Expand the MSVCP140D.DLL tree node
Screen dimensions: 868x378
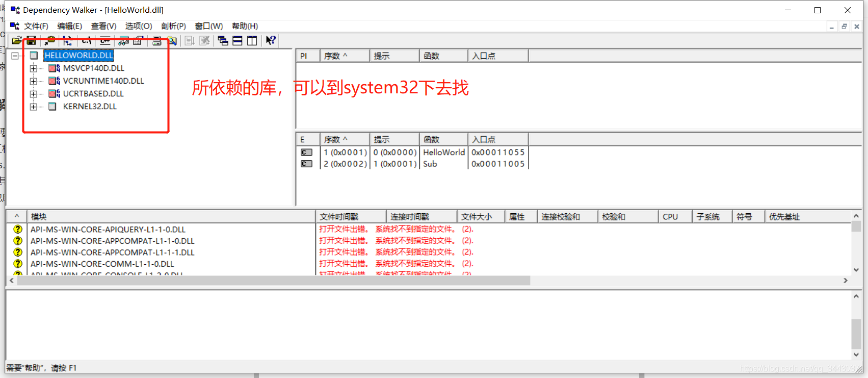coord(34,68)
